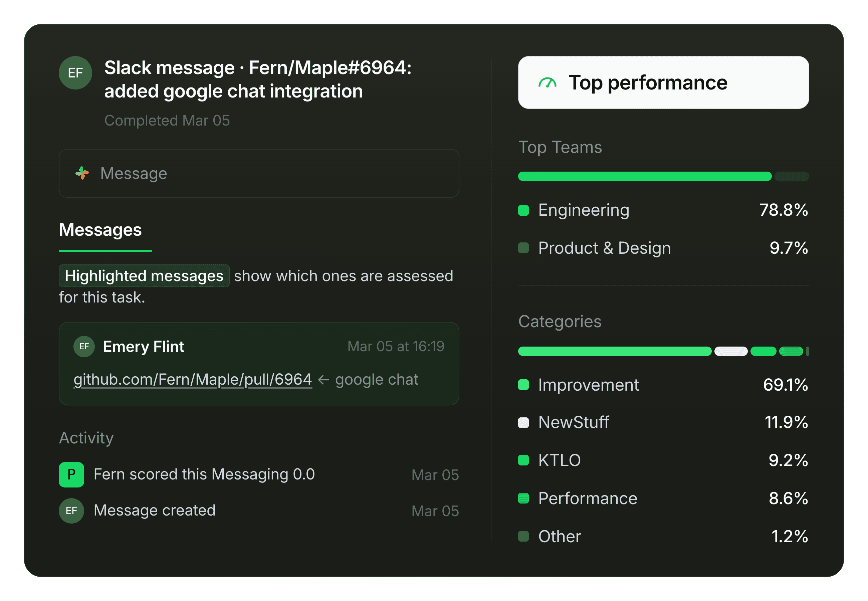The width and height of the screenshot is (868, 601).
Task: Click the Performance hatched legend square
Action: coord(523,498)
